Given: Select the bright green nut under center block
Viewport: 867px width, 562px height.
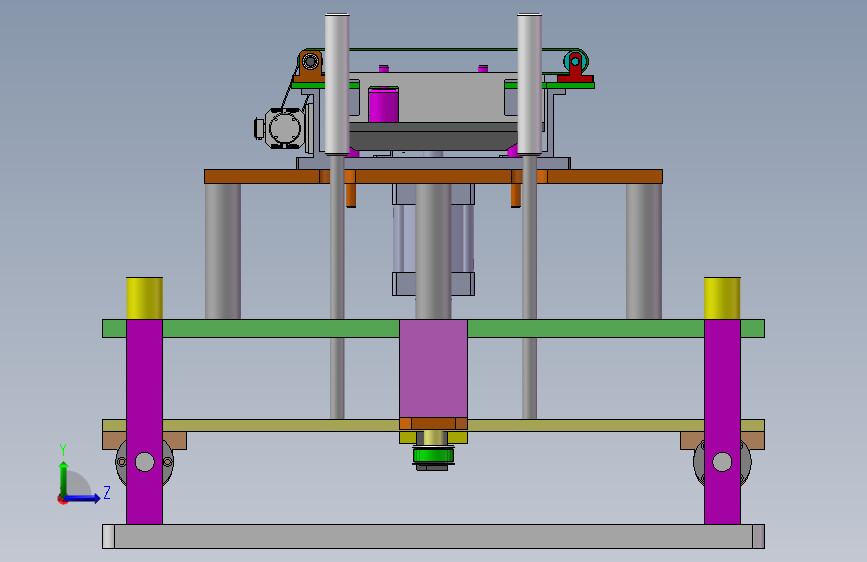Looking at the screenshot, I should [x=433, y=456].
